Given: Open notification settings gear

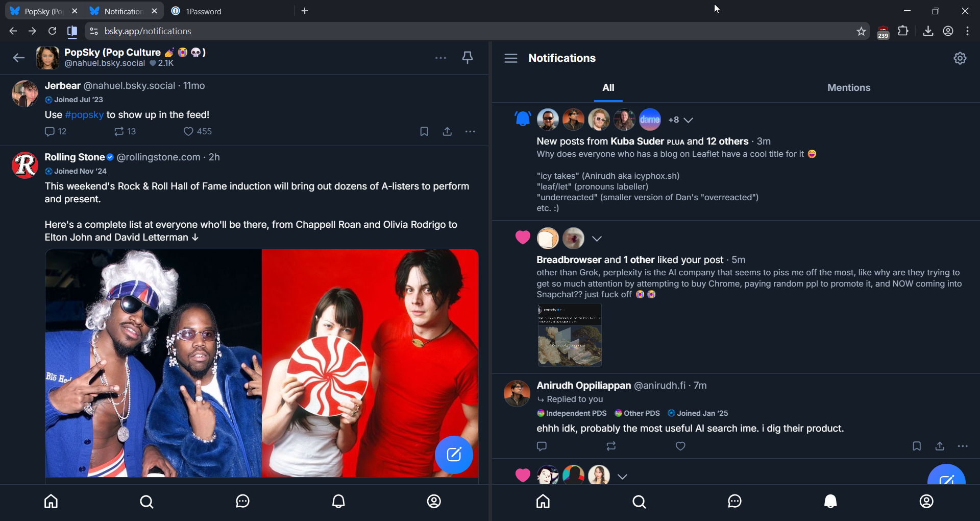Looking at the screenshot, I should [x=960, y=58].
